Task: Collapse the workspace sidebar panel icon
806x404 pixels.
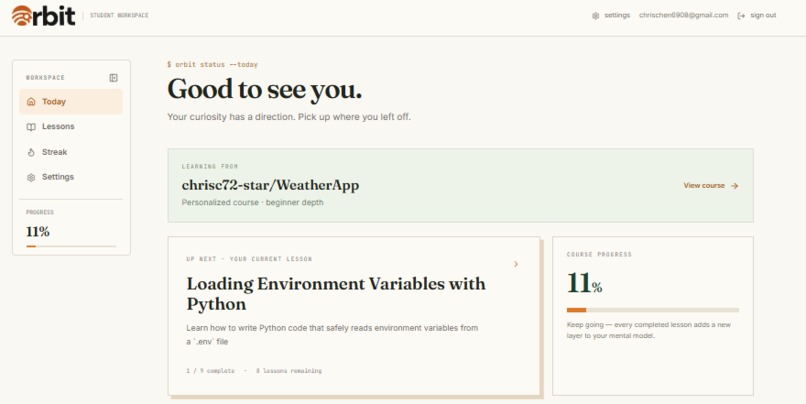Action: (114, 78)
